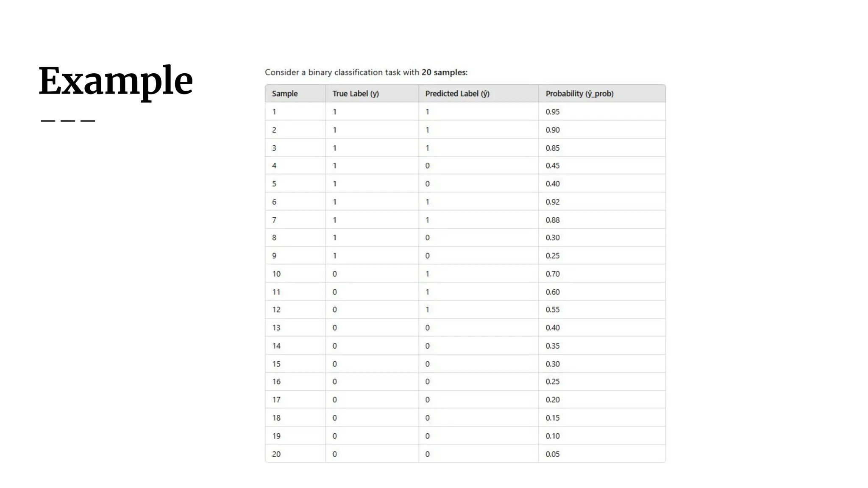Screen dimensions: 868x488
Task: Click sample number 20 in the Sample column
Action: 276,454
